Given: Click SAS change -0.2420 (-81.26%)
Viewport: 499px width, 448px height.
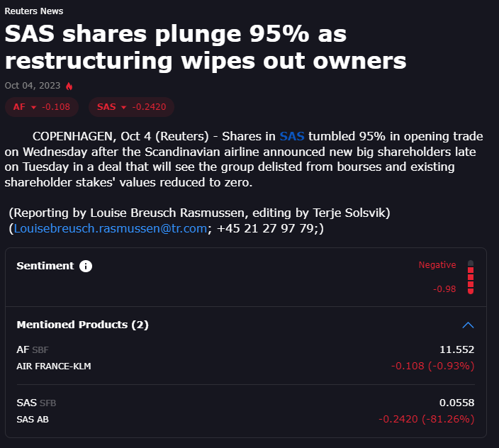Looking at the screenshot, I should coord(427,419).
